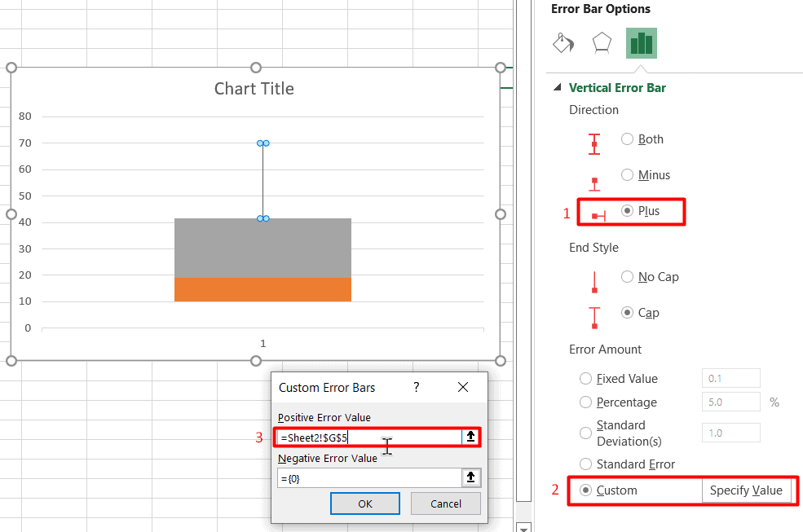Enable the Standard Error option

pos(585,464)
